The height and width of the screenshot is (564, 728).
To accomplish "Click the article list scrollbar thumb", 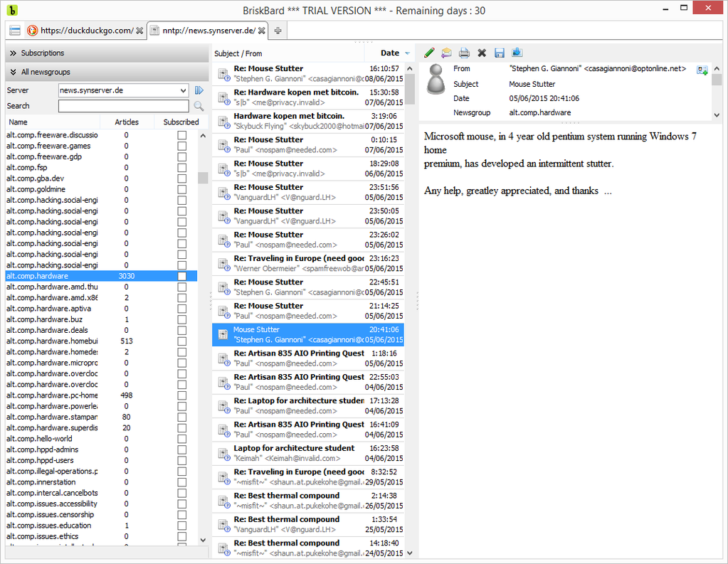I will (409, 88).
